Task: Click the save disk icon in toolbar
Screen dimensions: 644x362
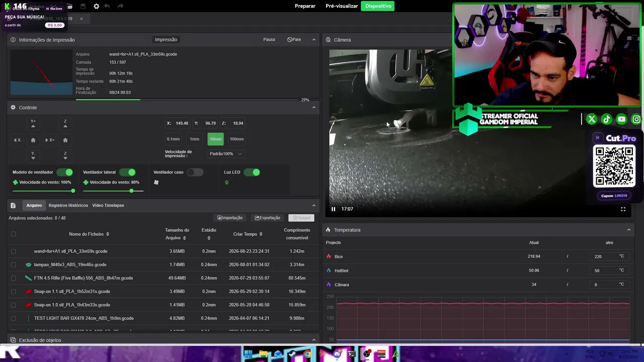Action: (83, 6)
